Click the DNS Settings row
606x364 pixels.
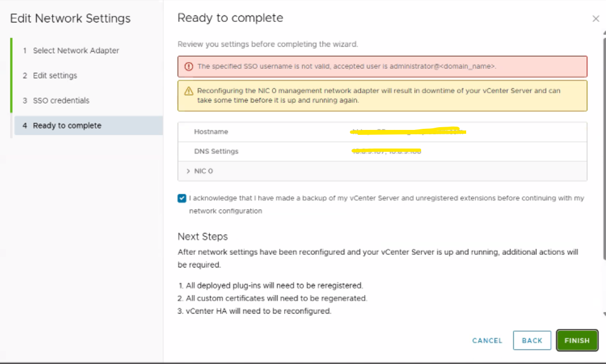pyautogui.click(x=382, y=151)
